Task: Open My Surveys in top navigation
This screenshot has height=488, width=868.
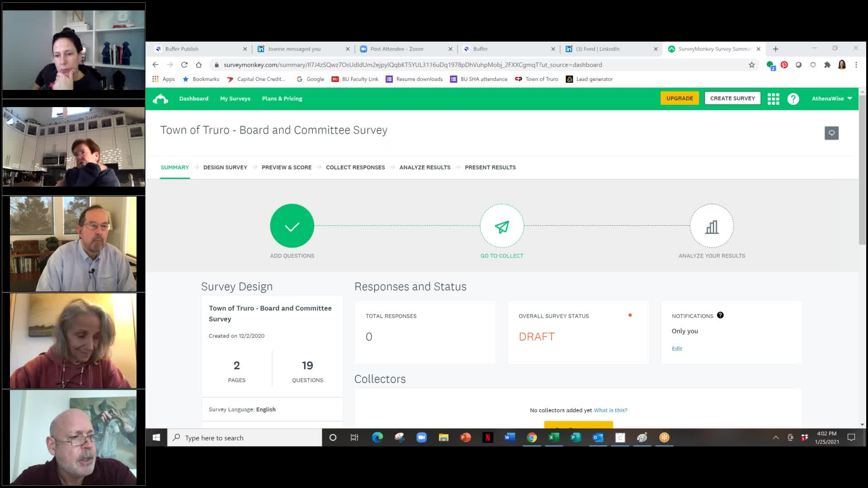Action: pyautogui.click(x=235, y=99)
